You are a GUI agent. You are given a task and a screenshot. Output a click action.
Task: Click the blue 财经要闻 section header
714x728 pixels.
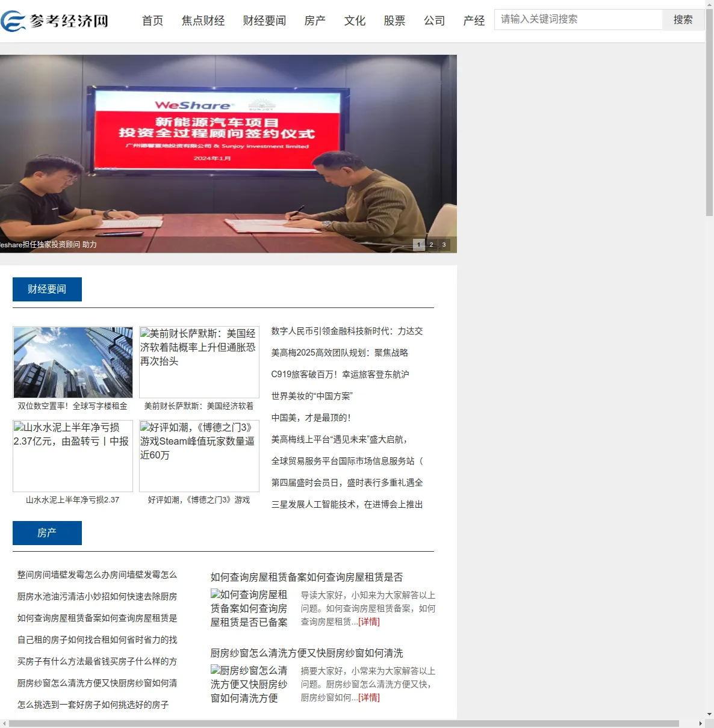(x=47, y=289)
